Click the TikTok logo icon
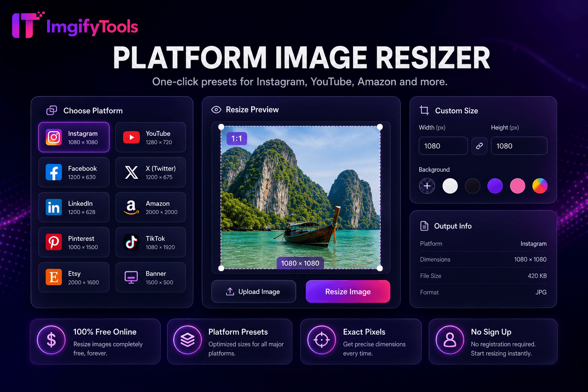The width and height of the screenshot is (588, 392). pos(131,242)
